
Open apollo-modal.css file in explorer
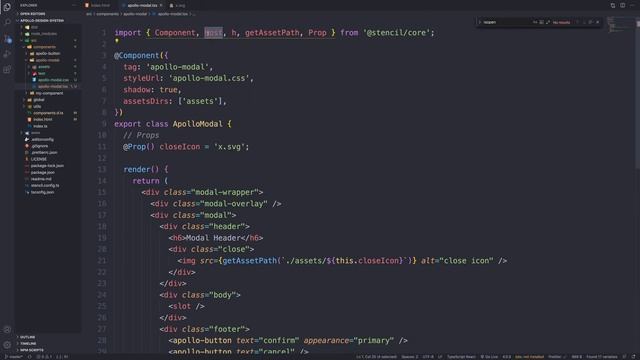pos(53,80)
